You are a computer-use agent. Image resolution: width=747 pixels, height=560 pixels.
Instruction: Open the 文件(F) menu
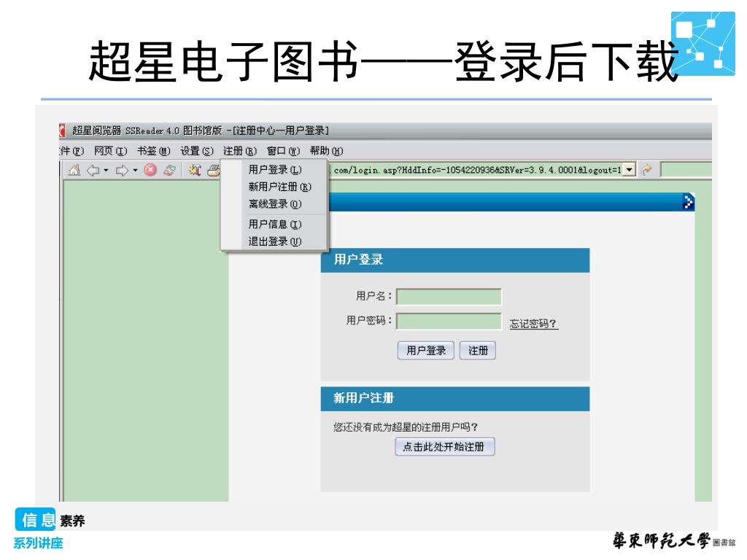click(x=71, y=151)
